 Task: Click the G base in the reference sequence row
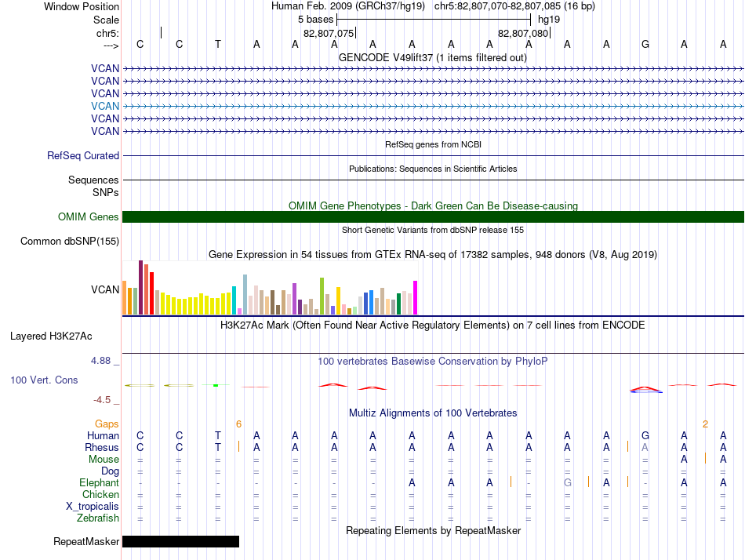[645, 44]
